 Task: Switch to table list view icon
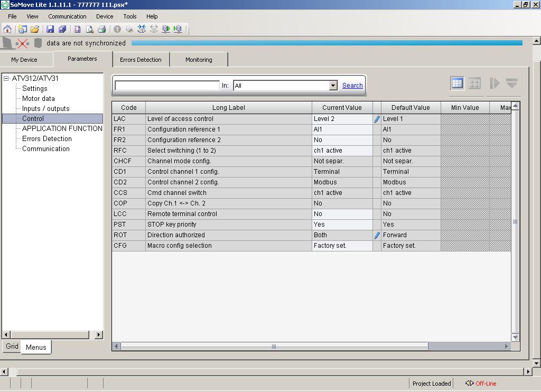pos(457,83)
